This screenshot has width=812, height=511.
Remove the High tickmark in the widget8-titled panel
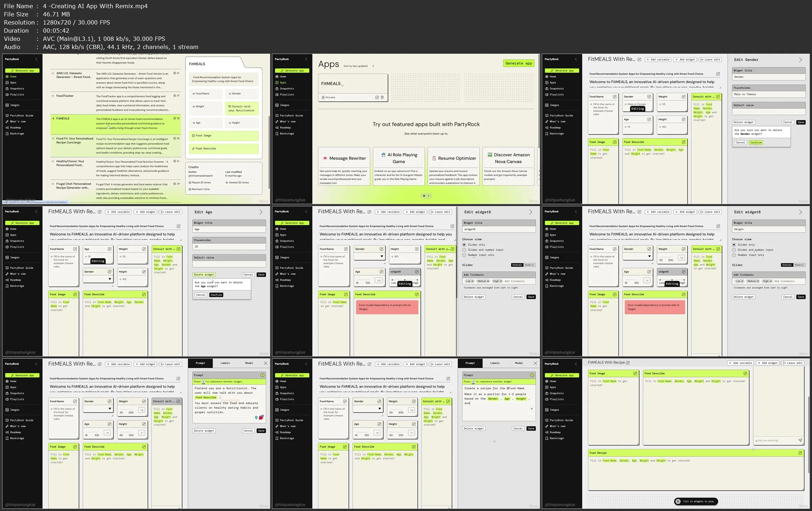[x=501, y=281]
